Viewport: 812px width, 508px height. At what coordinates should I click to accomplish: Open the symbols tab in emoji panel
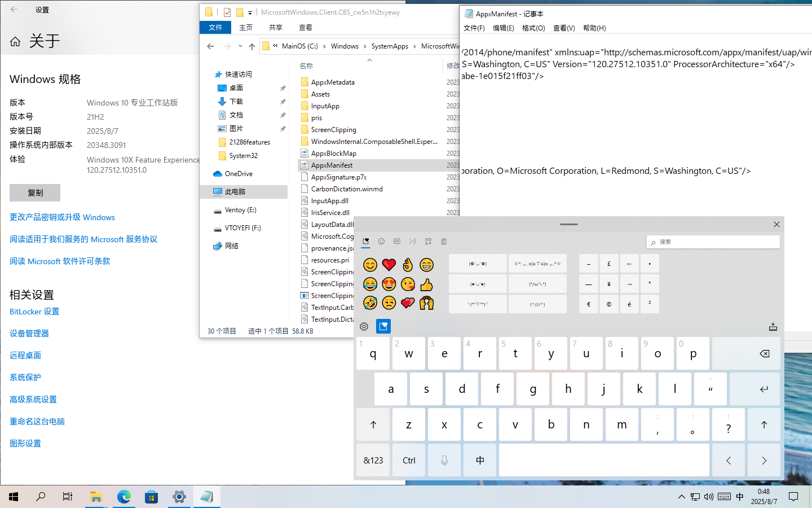[429, 242]
